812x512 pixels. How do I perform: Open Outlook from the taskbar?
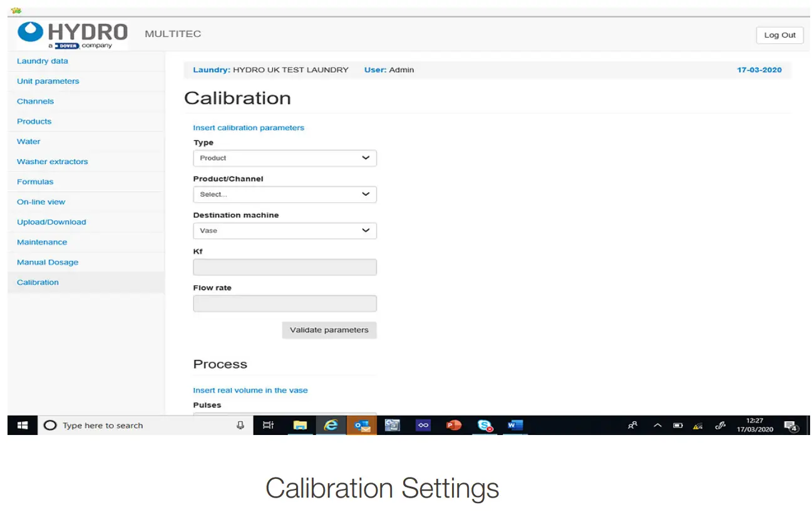pyautogui.click(x=362, y=425)
